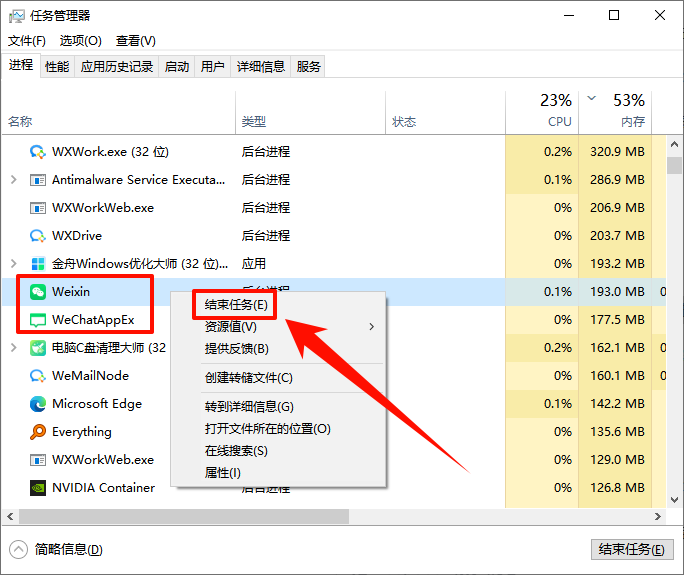The height and width of the screenshot is (575, 684).
Task: Select 结束任务(E) in the context menu
Action: [x=236, y=305]
